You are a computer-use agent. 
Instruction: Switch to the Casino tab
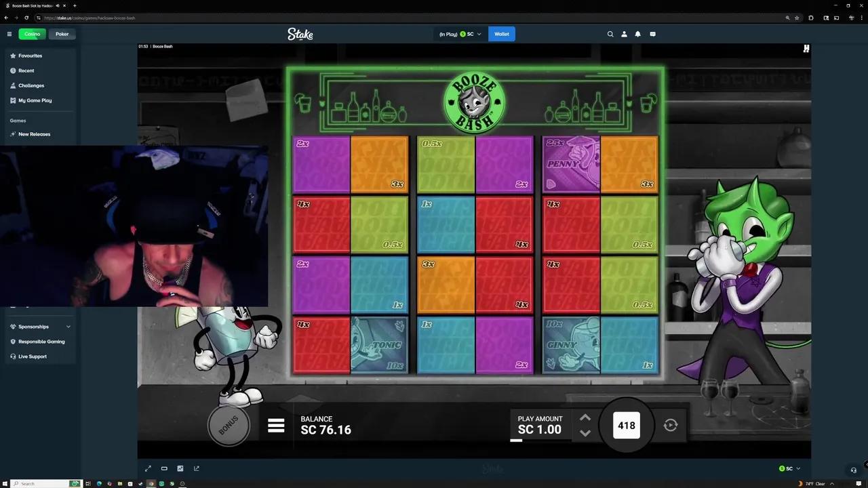point(33,34)
